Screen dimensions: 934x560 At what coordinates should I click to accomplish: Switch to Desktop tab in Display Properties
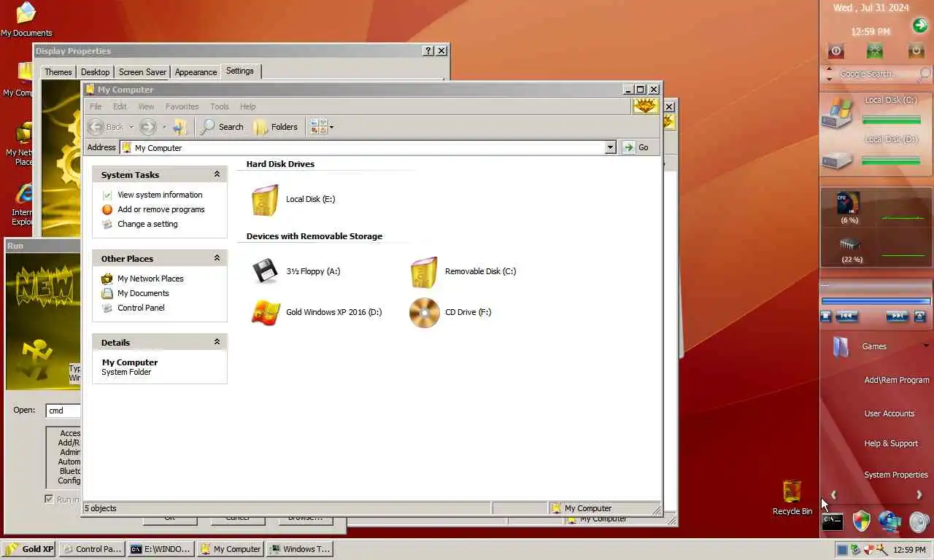click(95, 72)
